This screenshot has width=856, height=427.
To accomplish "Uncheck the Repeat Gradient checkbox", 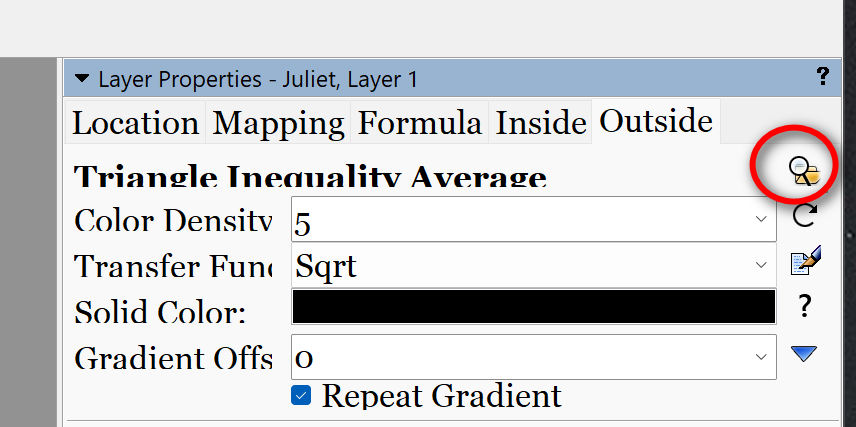I will [x=301, y=395].
